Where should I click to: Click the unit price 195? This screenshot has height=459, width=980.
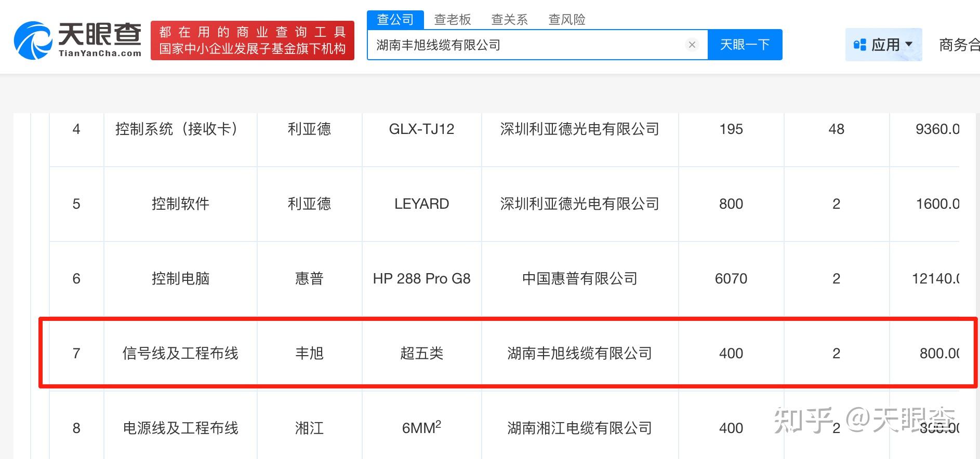click(x=731, y=129)
